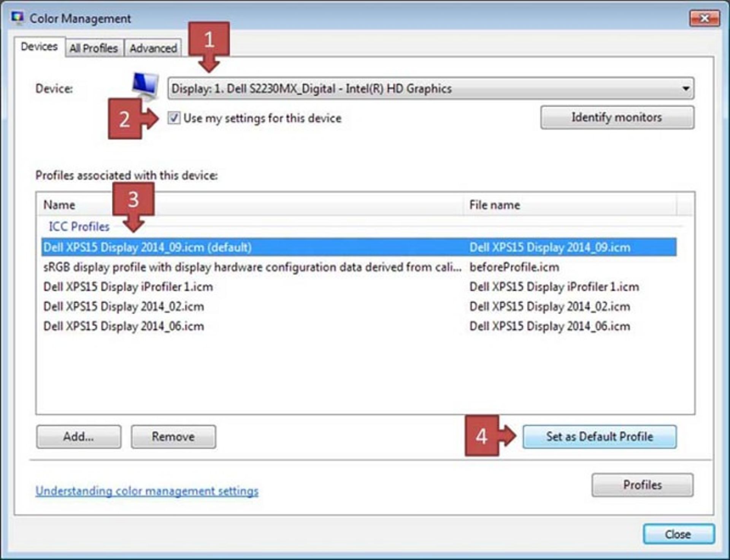The height and width of the screenshot is (560, 730).
Task: Open the Device display dropdown
Action: 431,89
